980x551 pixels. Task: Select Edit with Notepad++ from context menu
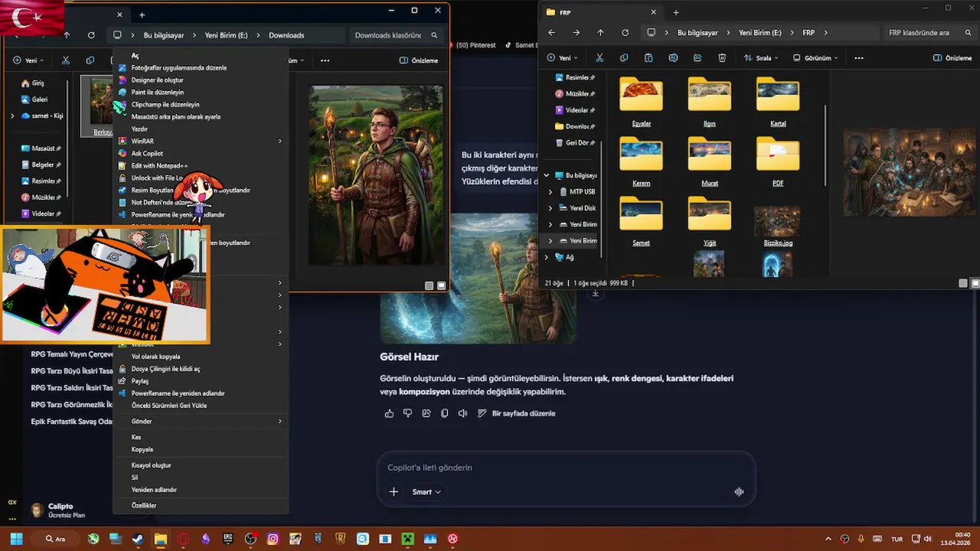[159, 166]
